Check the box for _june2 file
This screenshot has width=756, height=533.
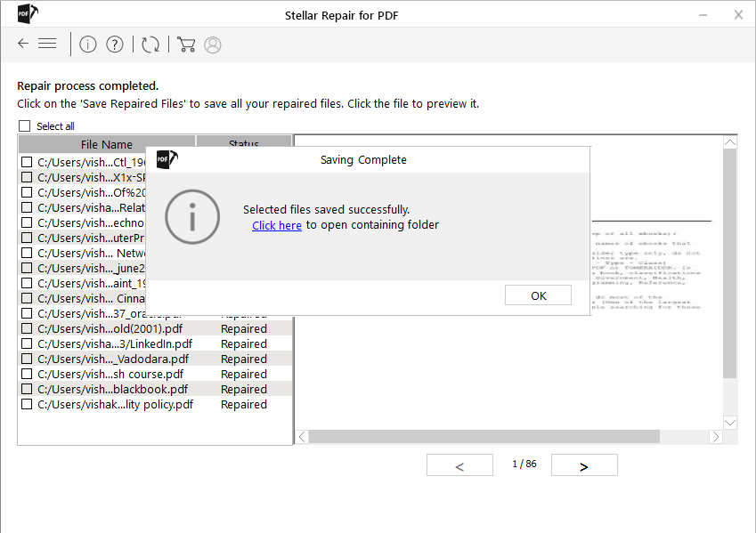tap(27, 268)
